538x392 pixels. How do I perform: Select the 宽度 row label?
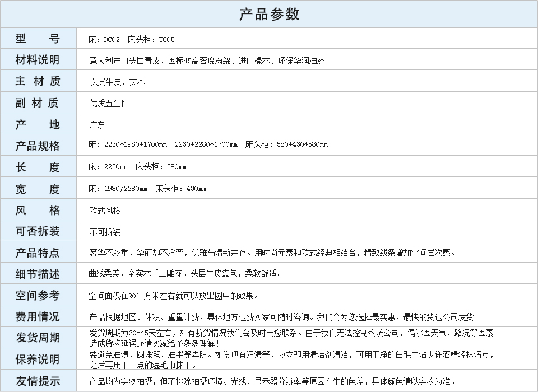point(38,189)
